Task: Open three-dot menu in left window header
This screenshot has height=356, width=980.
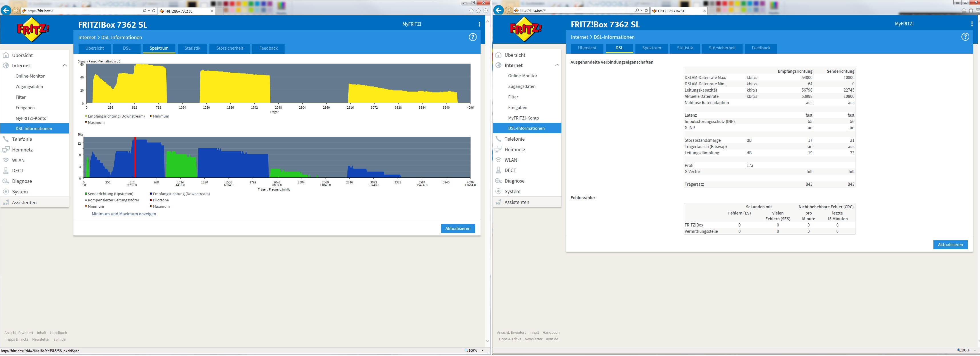Action: click(x=479, y=24)
